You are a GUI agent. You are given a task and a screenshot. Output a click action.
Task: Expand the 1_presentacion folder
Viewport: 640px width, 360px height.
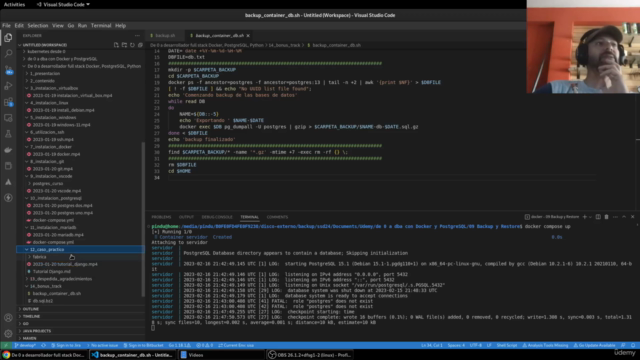tap(44, 73)
